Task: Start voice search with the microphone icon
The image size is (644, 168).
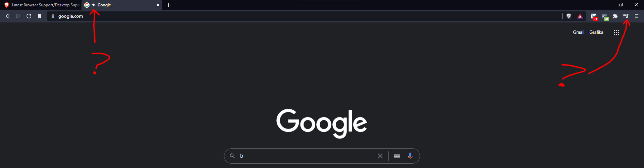Action: 410,156
